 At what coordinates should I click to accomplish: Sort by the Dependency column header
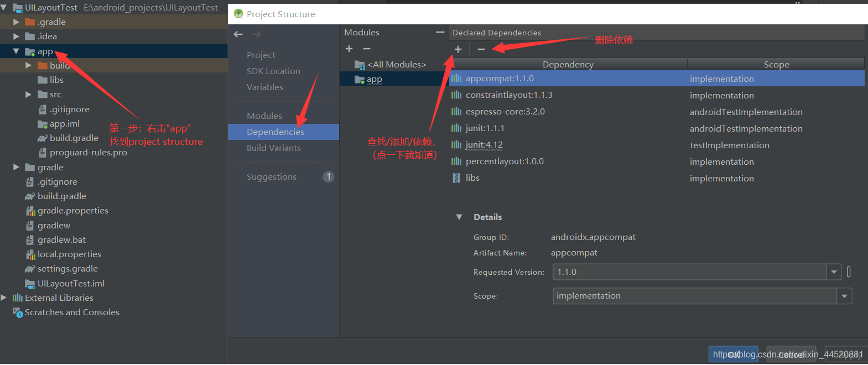568,65
